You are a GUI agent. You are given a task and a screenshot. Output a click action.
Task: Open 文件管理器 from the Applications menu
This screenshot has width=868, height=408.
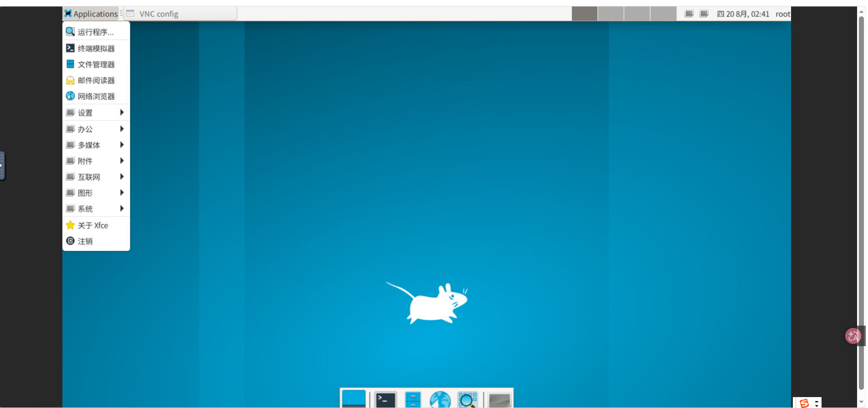click(x=96, y=64)
